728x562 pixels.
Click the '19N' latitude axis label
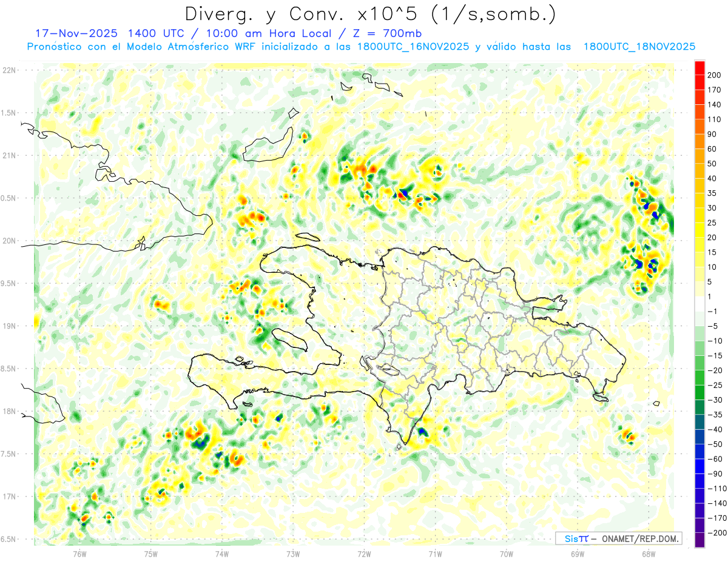click(8, 326)
